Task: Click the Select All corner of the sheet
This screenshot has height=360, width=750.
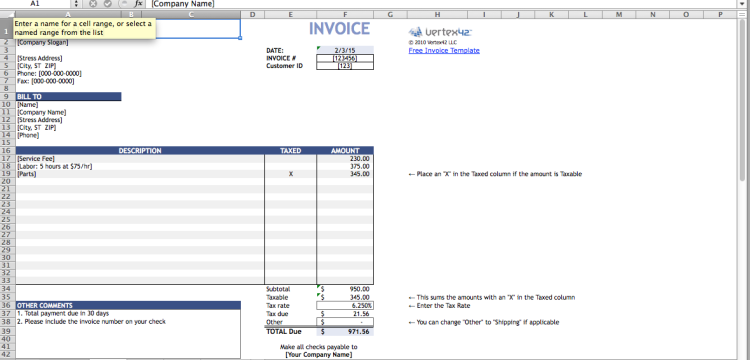Action: point(7,14)
